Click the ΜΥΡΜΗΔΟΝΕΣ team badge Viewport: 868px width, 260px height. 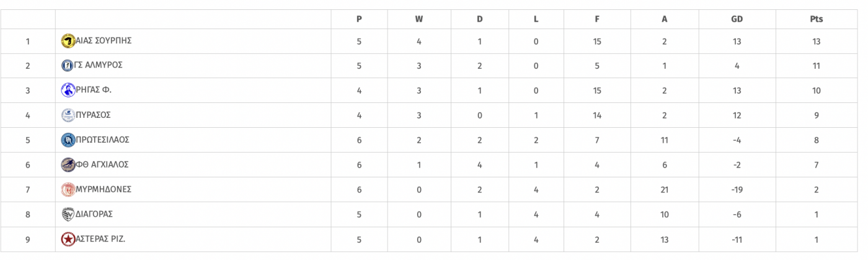(68, 190)
